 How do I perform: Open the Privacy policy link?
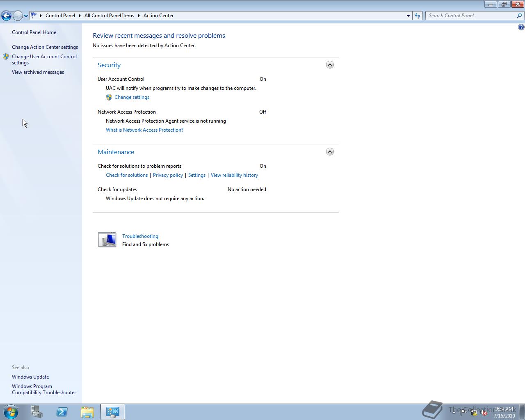pos(168,175)
